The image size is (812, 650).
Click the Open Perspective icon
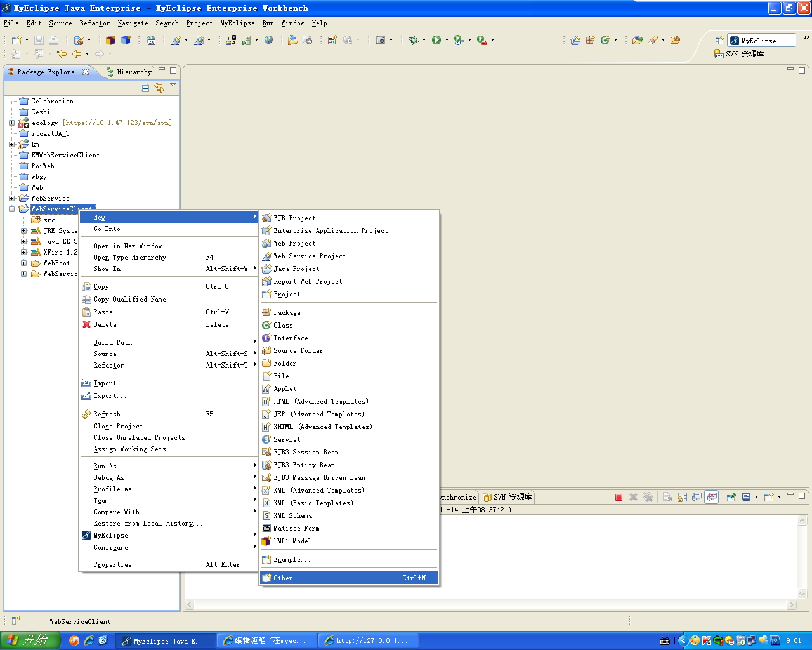719,41
